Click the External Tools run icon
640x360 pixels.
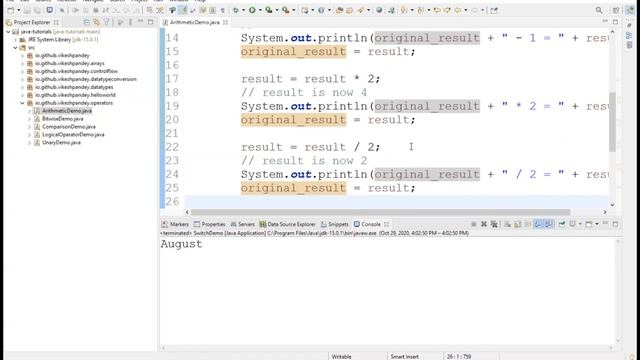(x=285, y=10)
